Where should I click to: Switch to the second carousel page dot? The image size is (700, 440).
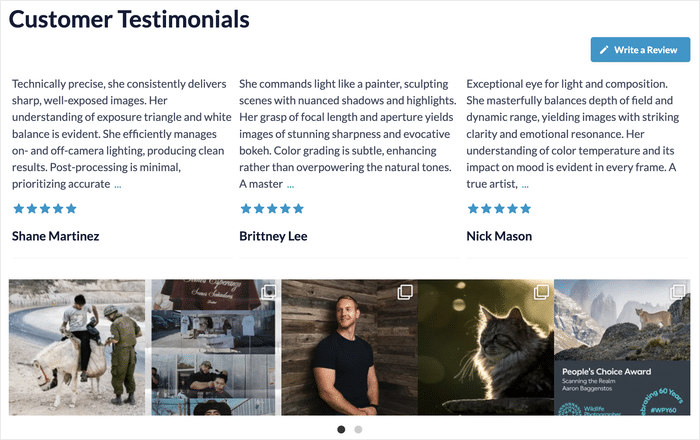pyautogui.click(x=358, y=429)
